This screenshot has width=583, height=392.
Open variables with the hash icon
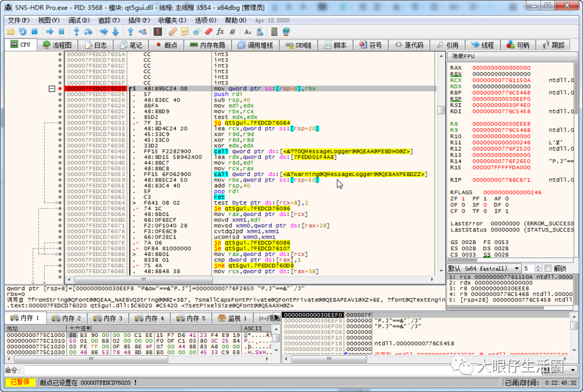pyautogui.click(x=232, y=32)
